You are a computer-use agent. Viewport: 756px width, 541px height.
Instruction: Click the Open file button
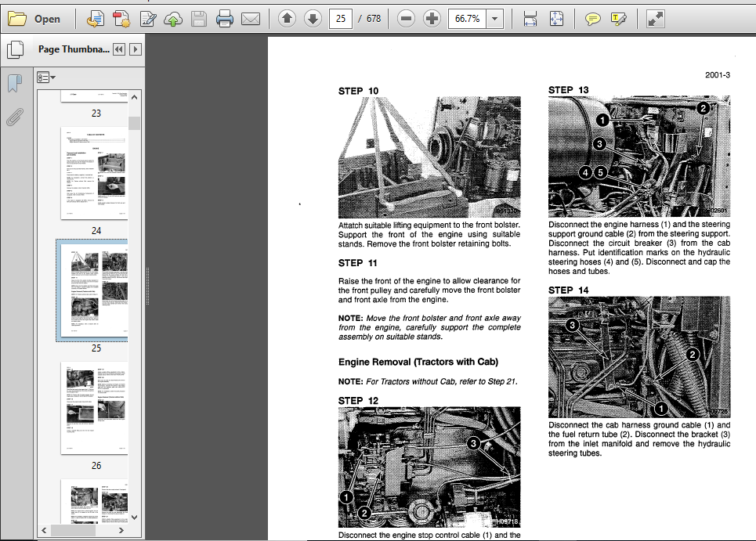pos(34,20)
